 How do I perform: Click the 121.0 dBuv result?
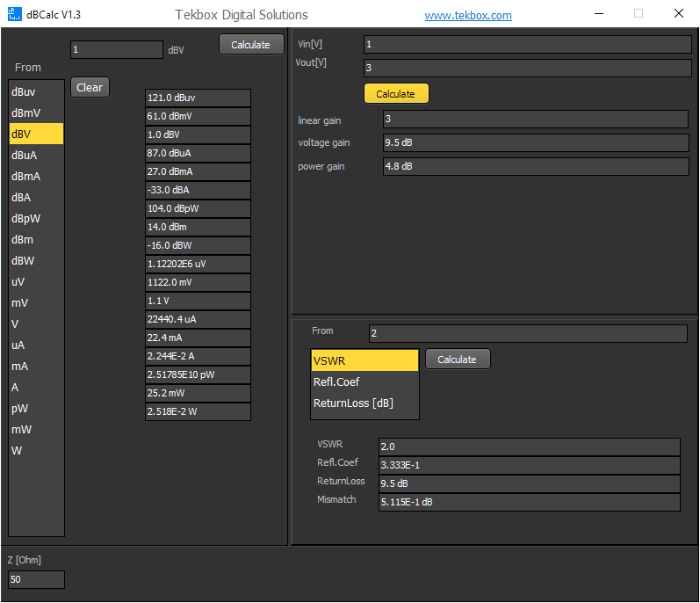[198, 98]
